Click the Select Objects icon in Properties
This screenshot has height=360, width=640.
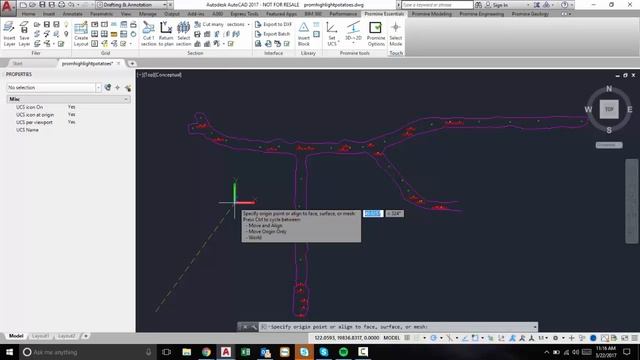118,87
